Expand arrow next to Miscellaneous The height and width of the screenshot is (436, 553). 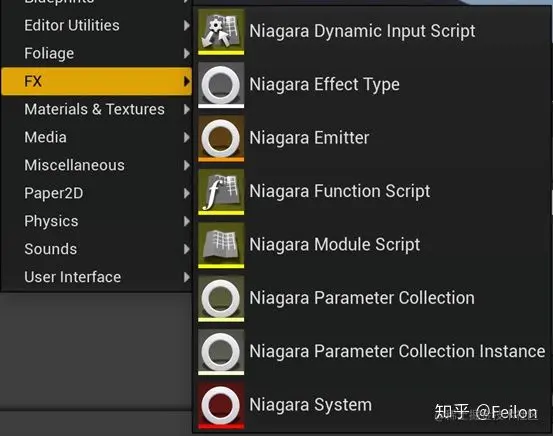(187, 165)
